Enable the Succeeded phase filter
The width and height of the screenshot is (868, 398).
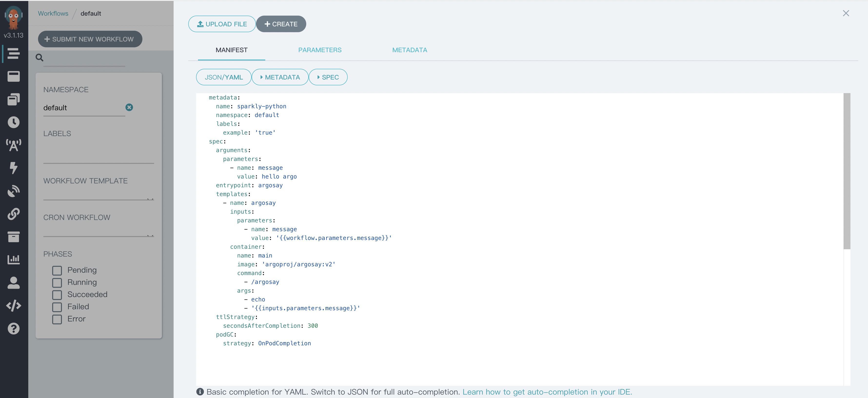[x=57, y=295]
